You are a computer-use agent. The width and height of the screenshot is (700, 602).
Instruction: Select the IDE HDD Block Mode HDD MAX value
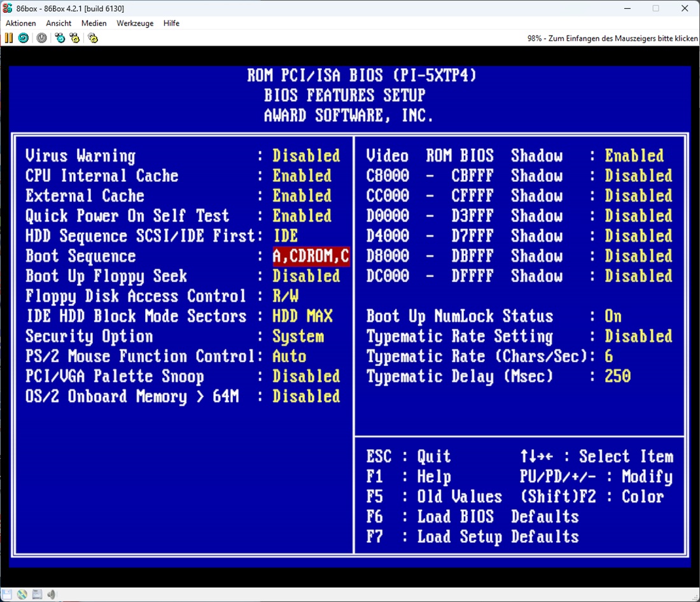coord(302,316)
